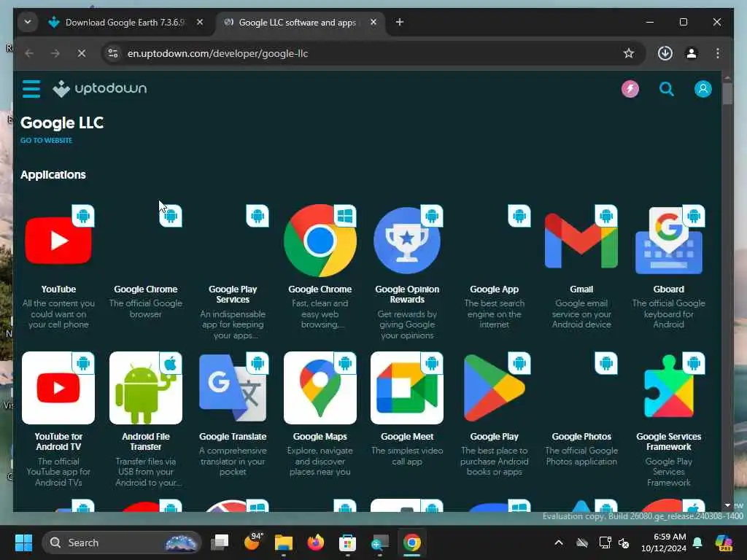
Task: Switch to Download Google Earth tab
Action: coord(125,23)
